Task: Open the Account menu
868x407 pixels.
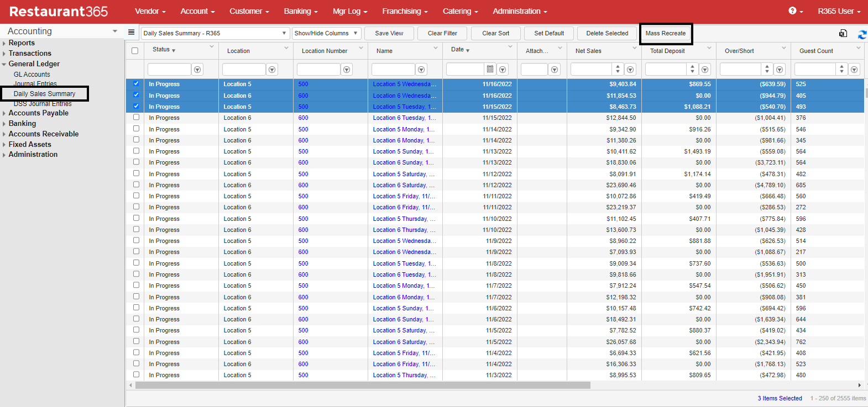Action: pos(197,11)
